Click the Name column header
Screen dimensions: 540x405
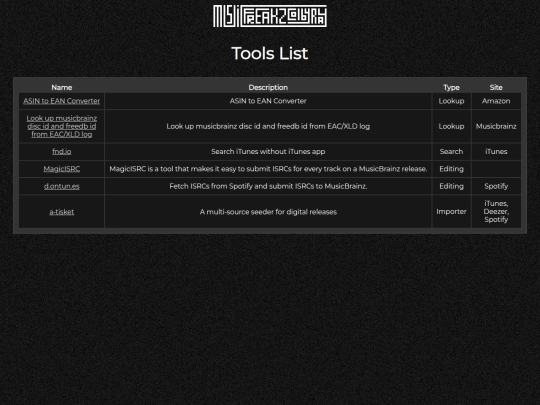62,87
